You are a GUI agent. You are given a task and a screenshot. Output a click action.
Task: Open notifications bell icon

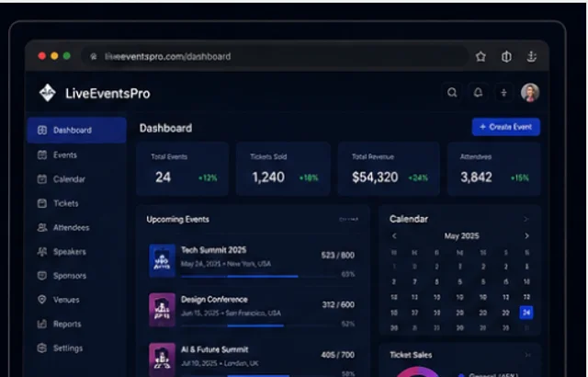478,93
